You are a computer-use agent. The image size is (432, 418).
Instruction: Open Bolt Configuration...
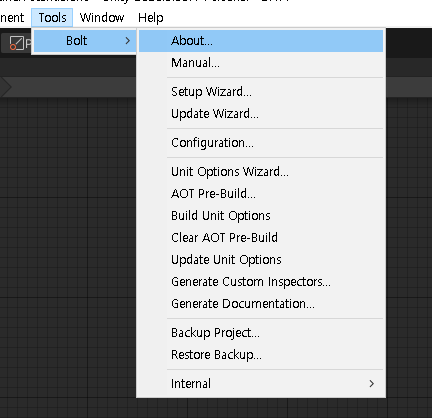point(261,143)
